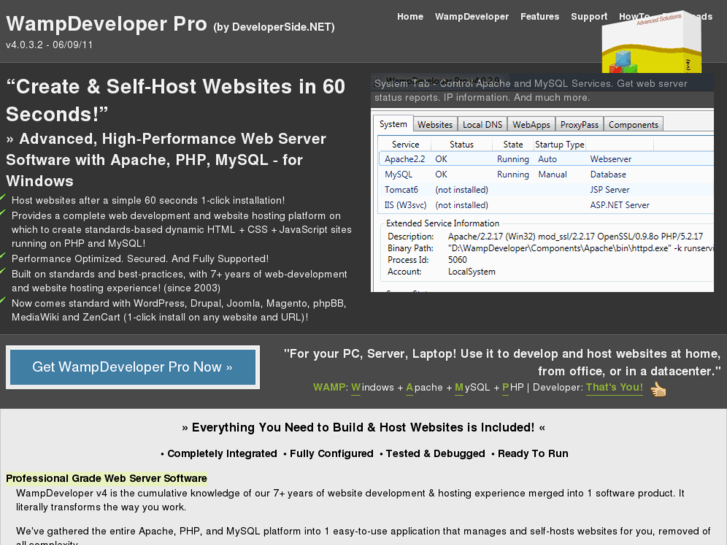
Task: Open the WebApps tab
Action: (x=531, y=124)
